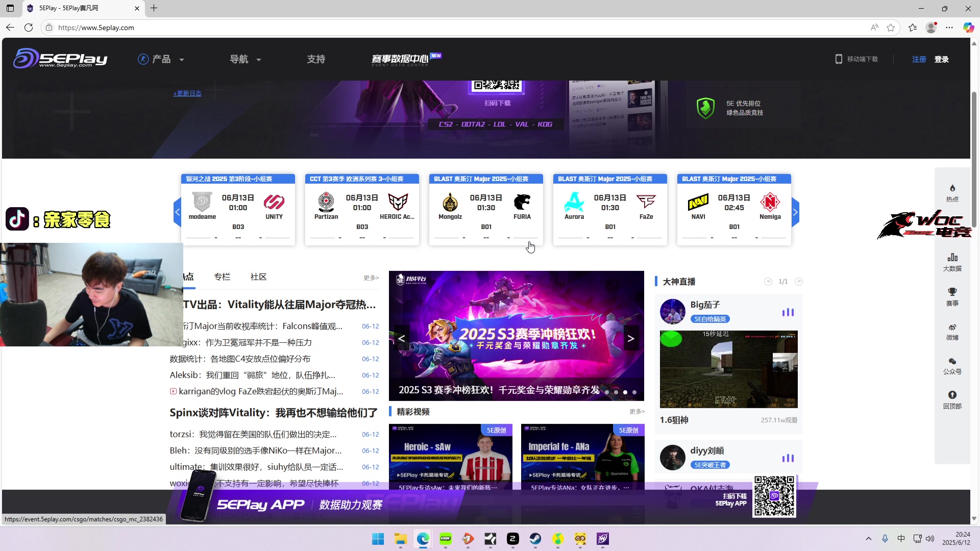Add page to favorites star icon
The height and width of the screenshot is (551, 980).
coord(891,28)
